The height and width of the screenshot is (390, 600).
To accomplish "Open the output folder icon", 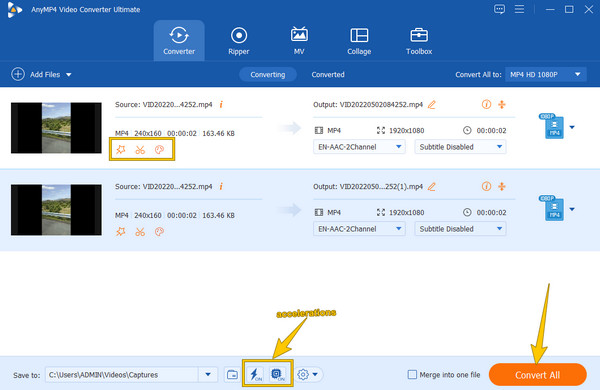I will click(232, 375).
